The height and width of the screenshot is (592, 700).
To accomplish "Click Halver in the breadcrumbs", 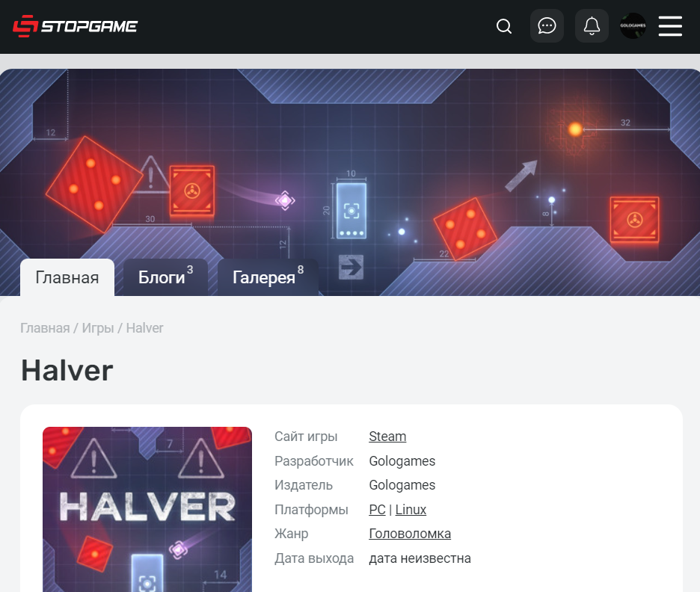I will pos(144,328).
